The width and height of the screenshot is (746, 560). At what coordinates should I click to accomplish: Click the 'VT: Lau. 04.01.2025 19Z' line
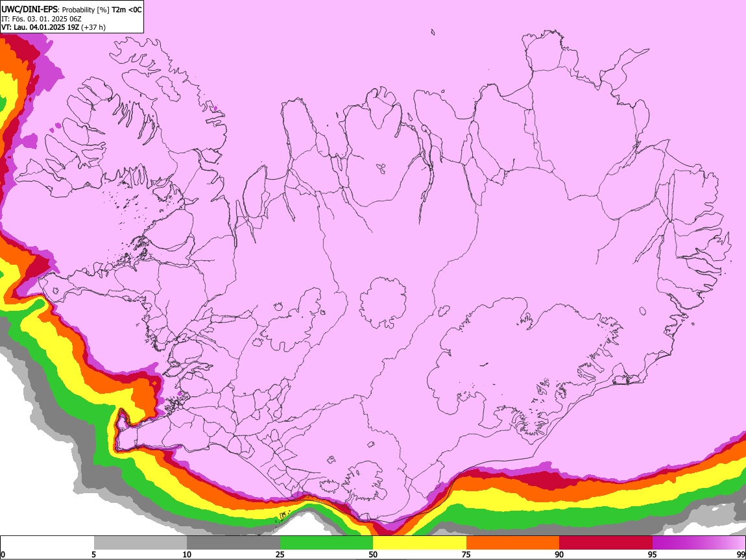point(40,27)
